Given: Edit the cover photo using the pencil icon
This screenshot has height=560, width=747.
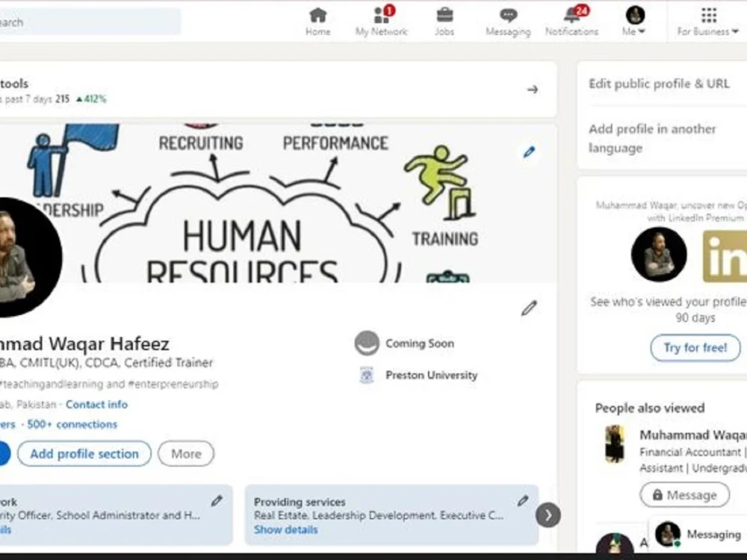Looking at the screenshot, I should pos(529,152).
